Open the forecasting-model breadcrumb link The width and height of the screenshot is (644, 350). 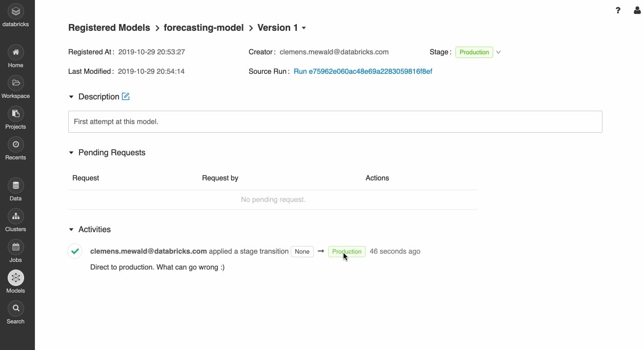point(204,28)
